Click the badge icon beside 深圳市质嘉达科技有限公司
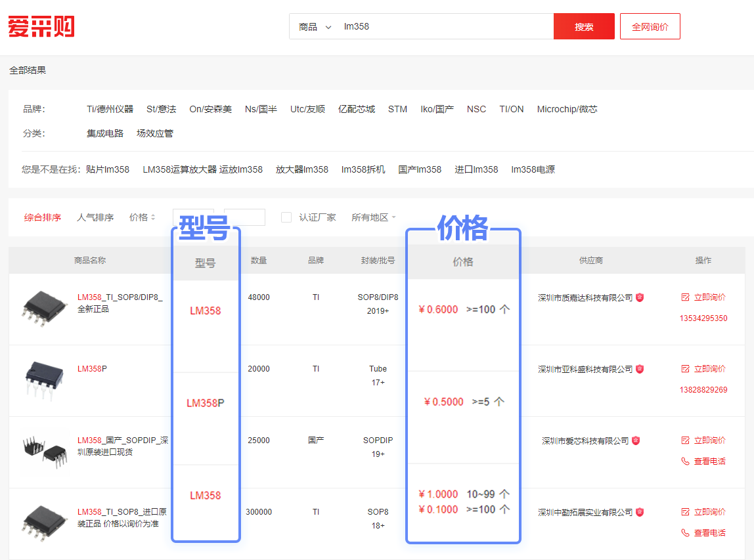Image resolution: width=754 pixels, height=560 pixels. [x=640, y=297]
